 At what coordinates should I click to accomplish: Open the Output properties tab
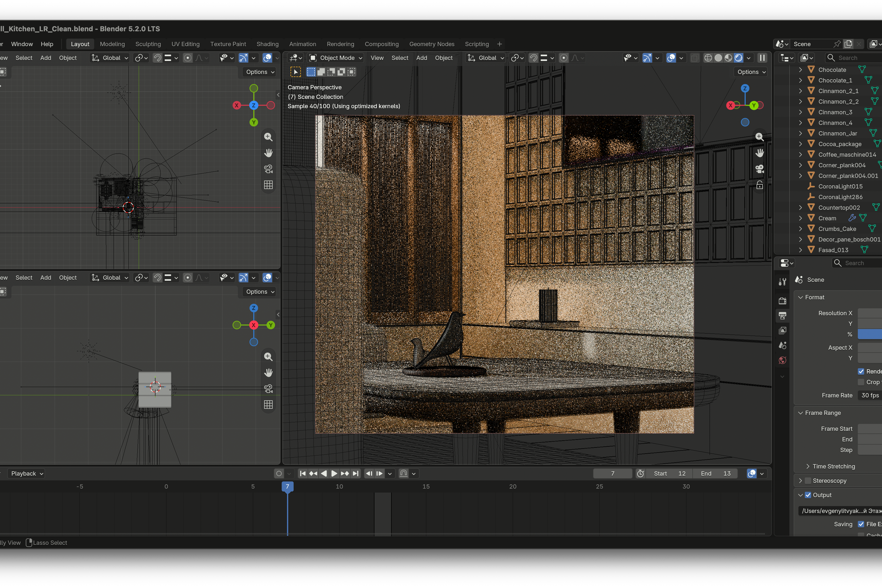[x=782, y=316]
